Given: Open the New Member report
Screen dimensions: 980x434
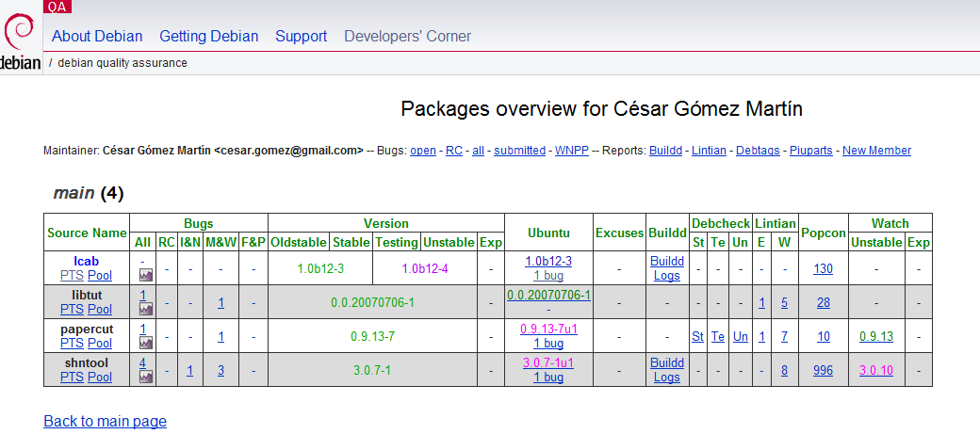Looking at the screenshot, I should (x=877, y=151).
